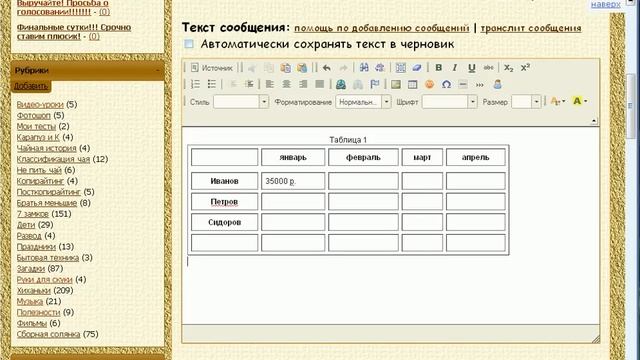640x360 pixels.
Task: Center-align the text
Action: click(286, 84)
